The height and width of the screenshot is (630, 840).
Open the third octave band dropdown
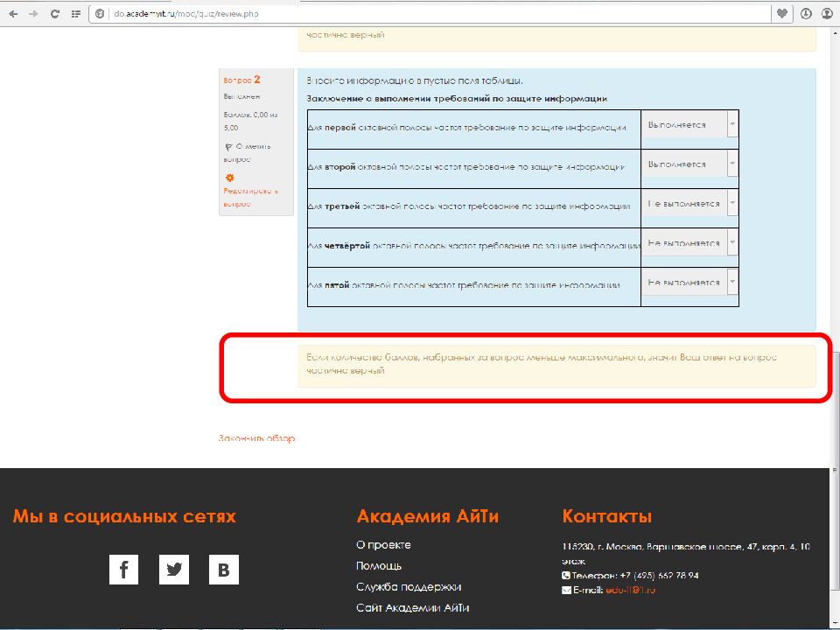[732, 203]
